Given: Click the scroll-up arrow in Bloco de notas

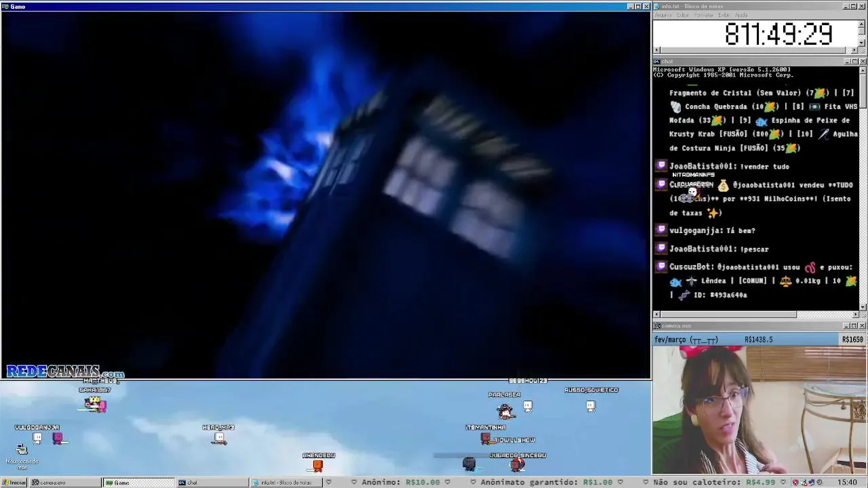Looking at the screenshot, I should coord(862,23).
